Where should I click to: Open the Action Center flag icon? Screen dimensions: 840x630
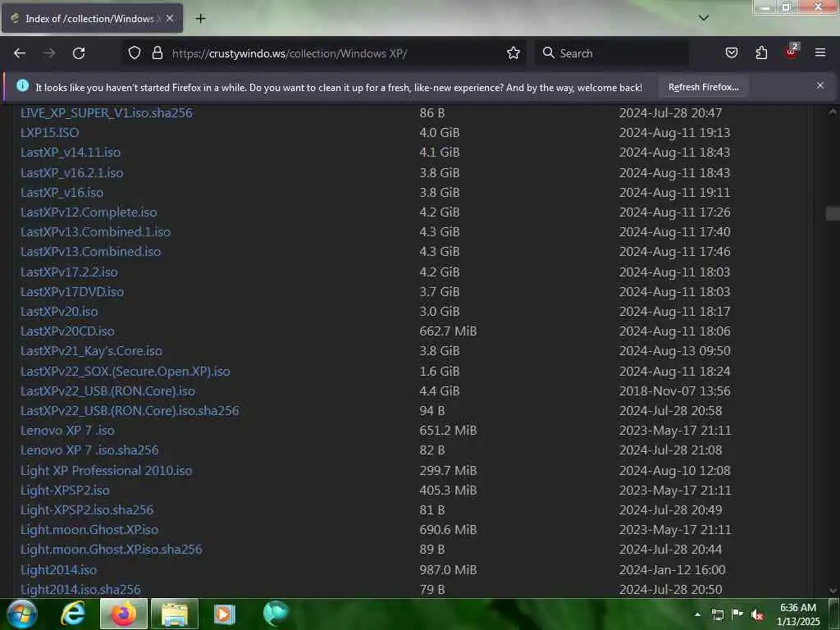pos(737,614)
